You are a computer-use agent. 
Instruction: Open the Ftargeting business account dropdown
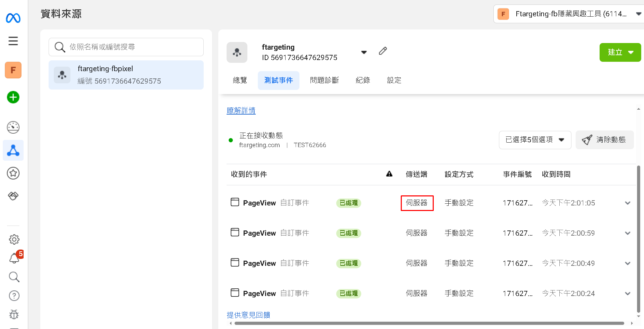coord(569,14)
